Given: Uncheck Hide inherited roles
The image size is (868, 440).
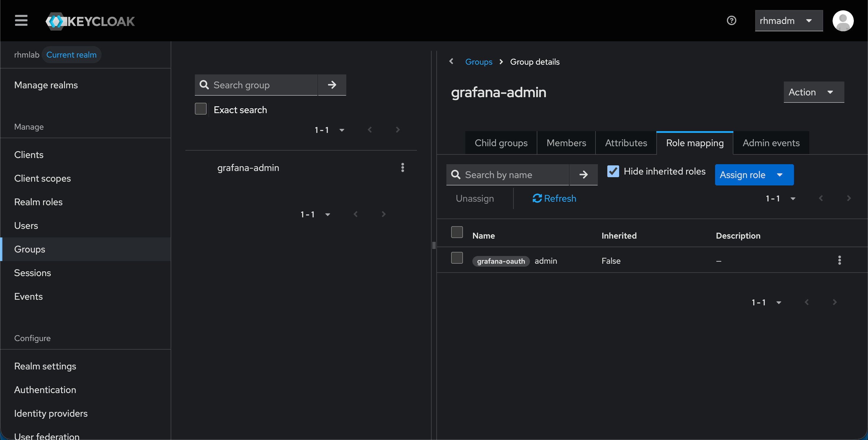Looking at the screenshot, I should (x=613, y=171).
